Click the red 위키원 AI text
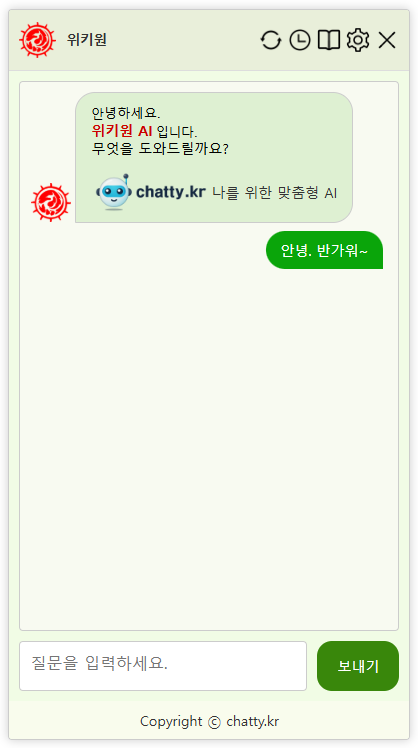This screenshot has width=418, height=748. (x=122, y=131)
